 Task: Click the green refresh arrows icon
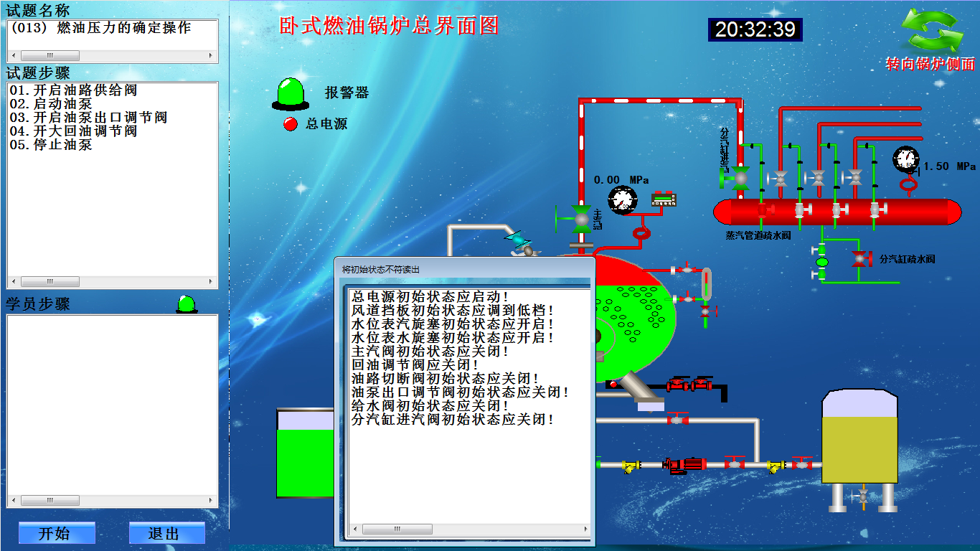(x=930, y=29)
